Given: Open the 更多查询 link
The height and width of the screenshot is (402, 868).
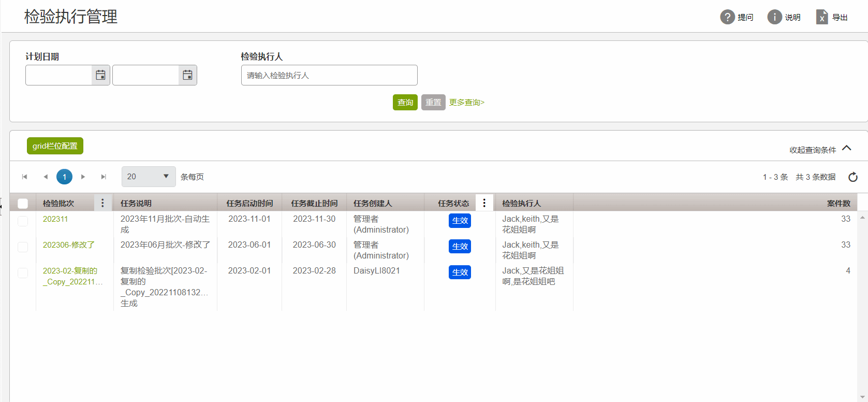Looking at the screenshot, I should [x=466, y=103].
